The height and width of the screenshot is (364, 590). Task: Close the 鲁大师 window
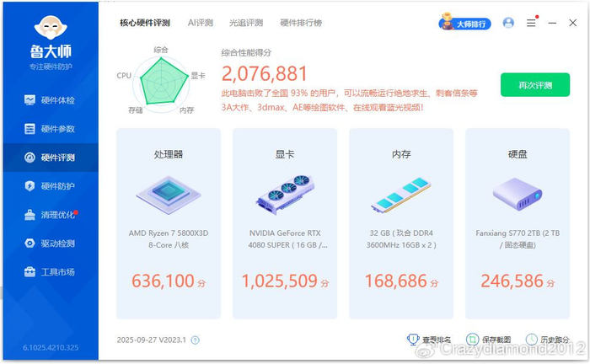tap(572, 23)
